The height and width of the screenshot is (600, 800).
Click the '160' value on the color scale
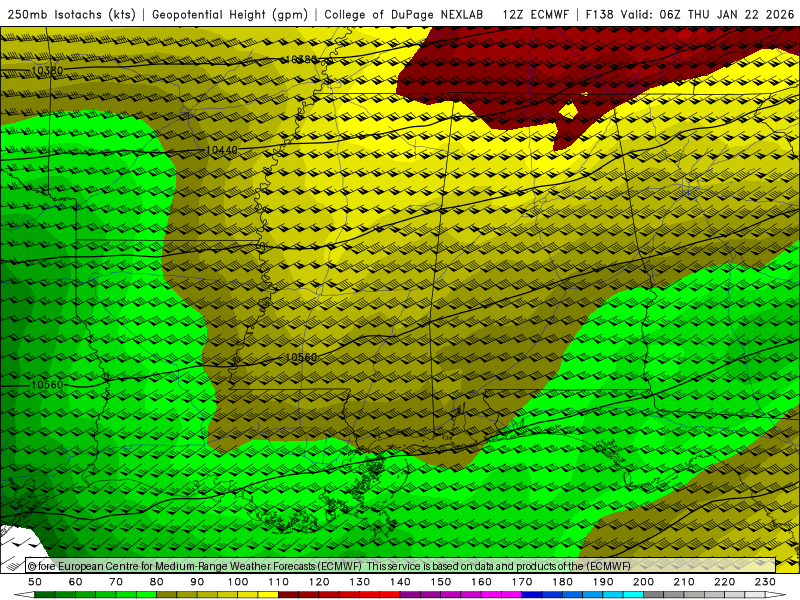coord(481,582)
